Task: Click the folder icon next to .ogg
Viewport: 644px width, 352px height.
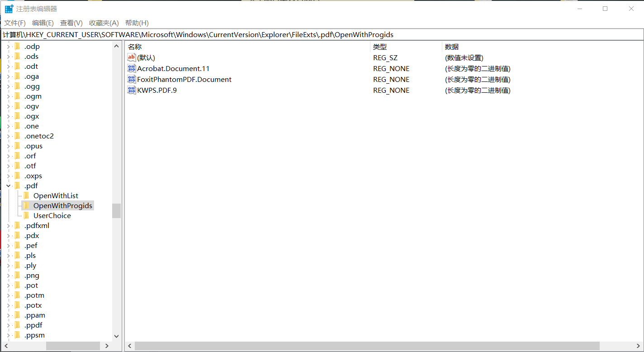Action: point(18,86)
